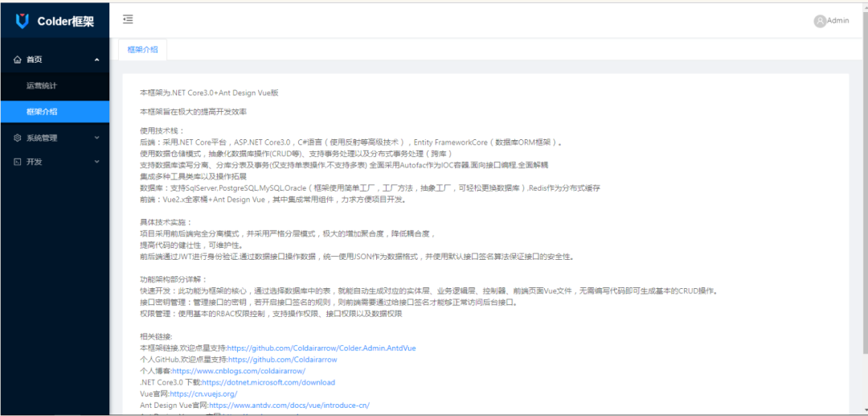The width and height of the screenshot is (868, 416).
Task: Click the Colder框架 title text
Action: point(65,22)
